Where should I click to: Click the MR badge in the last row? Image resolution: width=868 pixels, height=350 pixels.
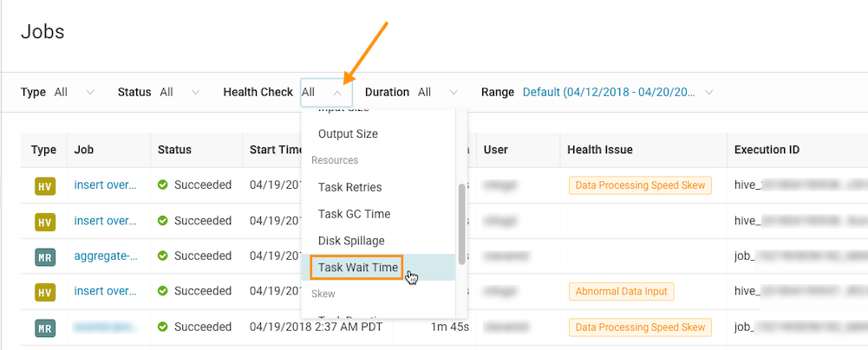44,327
